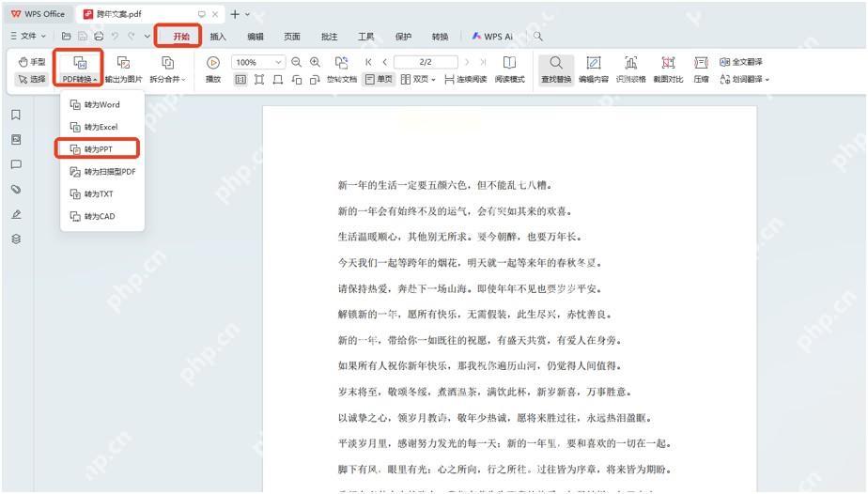Image resolution: width=868 pixels, height=494 pixels.
Task: Open the 文件 menu
Action: point(28,36)
